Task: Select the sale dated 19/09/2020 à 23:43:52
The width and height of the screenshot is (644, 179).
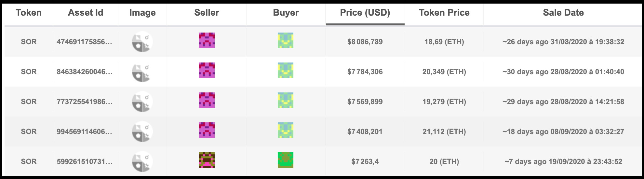Action: [x=563, y=161]
